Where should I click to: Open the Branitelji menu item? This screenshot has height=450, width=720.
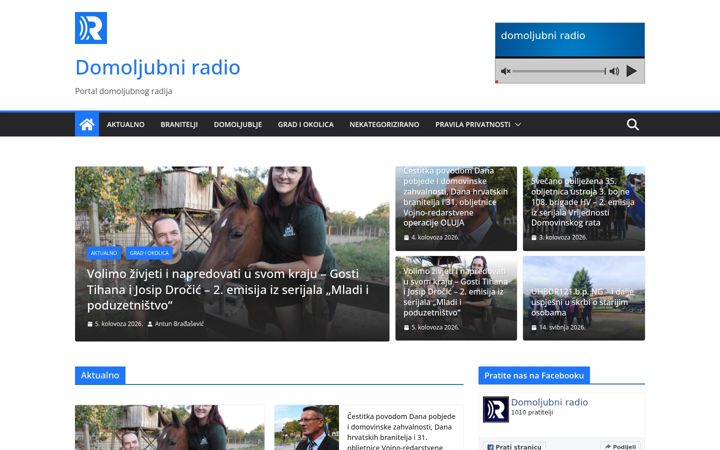pos(179,124)
